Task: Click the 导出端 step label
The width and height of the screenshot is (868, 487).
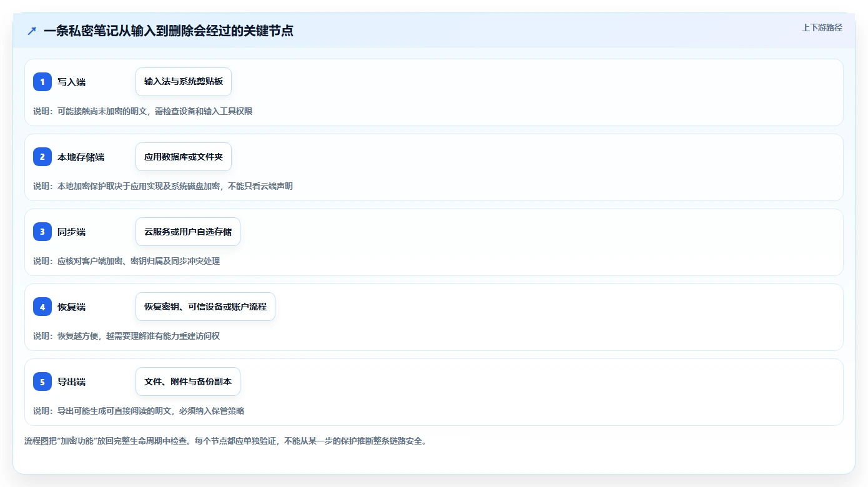Action: pyautogui.click(x=72, y=381)
